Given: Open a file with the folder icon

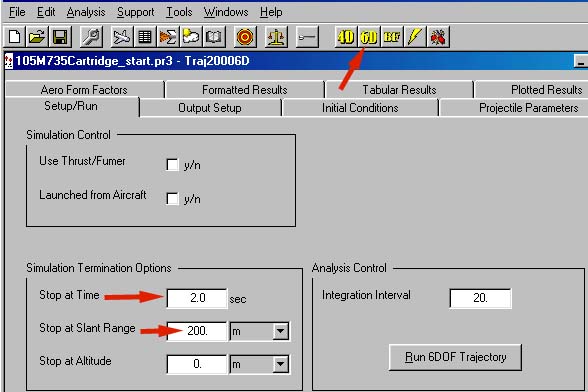Looking at the screenshot, I should pos(37,37).
